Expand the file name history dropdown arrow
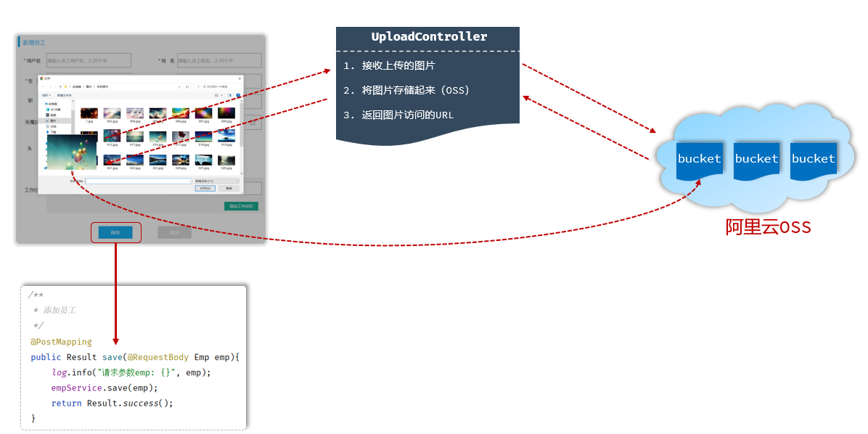 [190, 181]
